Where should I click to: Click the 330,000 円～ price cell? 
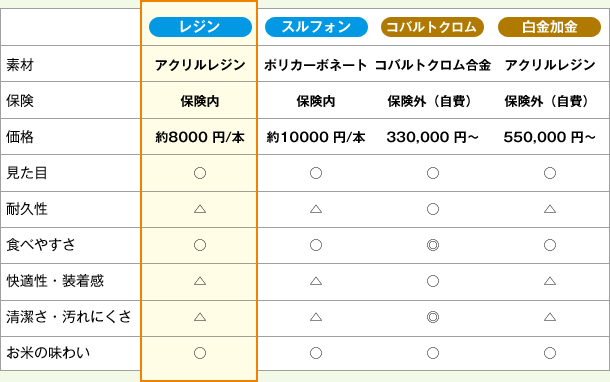[x=433, y=137]
